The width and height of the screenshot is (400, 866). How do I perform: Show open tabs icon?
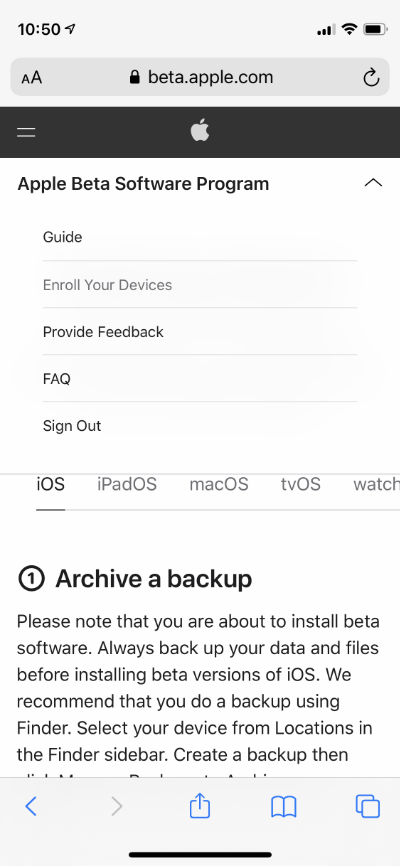(x=367, y=806)
